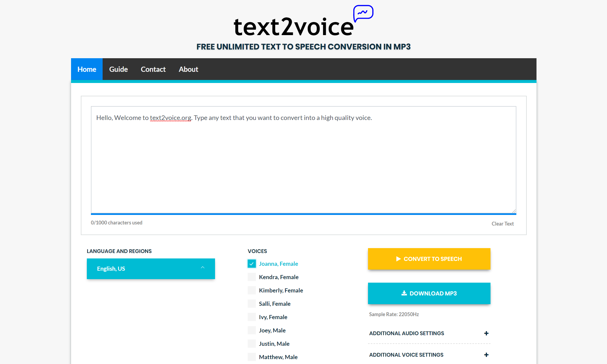Click the Clear Text link
Image resolution: width=607 pixels, height=364 pixels.
pos(502,223)
